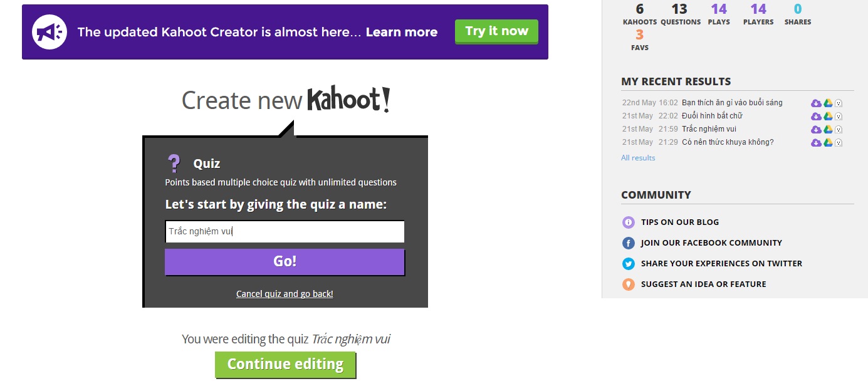Click the Community heading
This screenshot has width=868, height=391.
coord(656,195)
